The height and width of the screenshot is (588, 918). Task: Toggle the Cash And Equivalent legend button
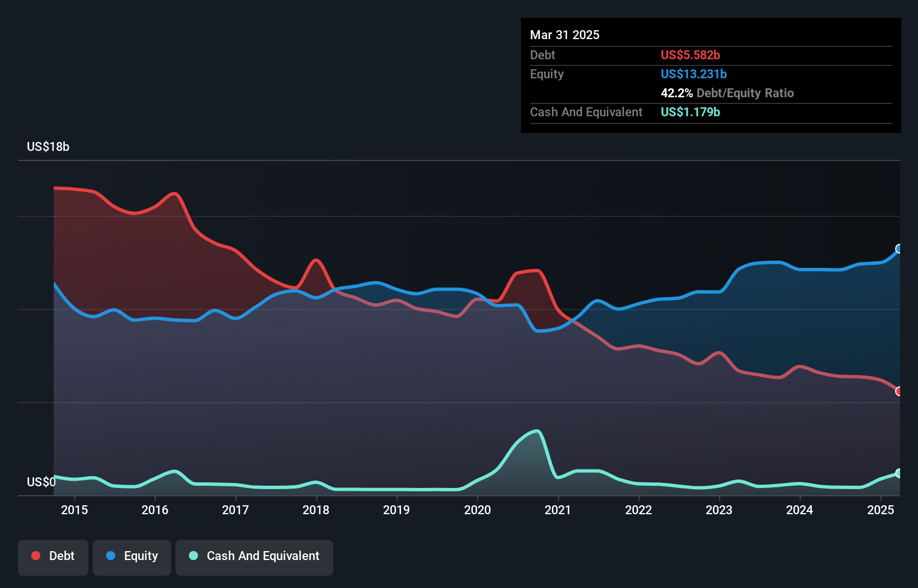point(254,557)
